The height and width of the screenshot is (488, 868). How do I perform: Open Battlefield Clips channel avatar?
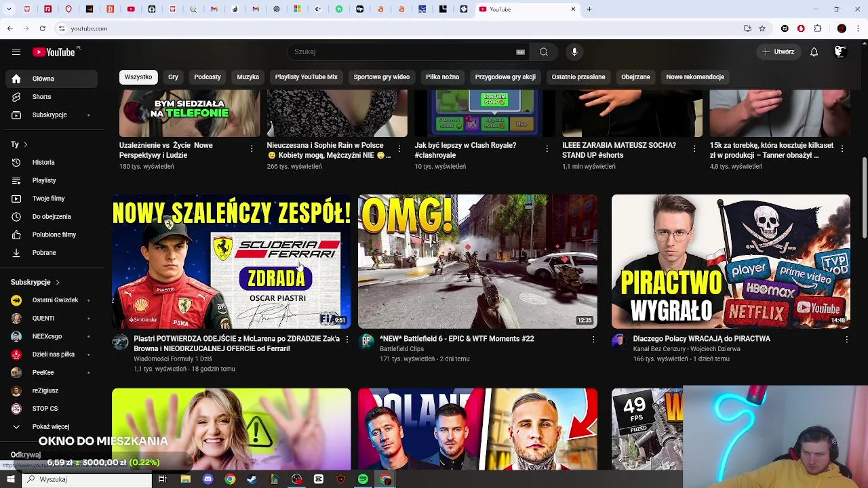coord(366,342)
